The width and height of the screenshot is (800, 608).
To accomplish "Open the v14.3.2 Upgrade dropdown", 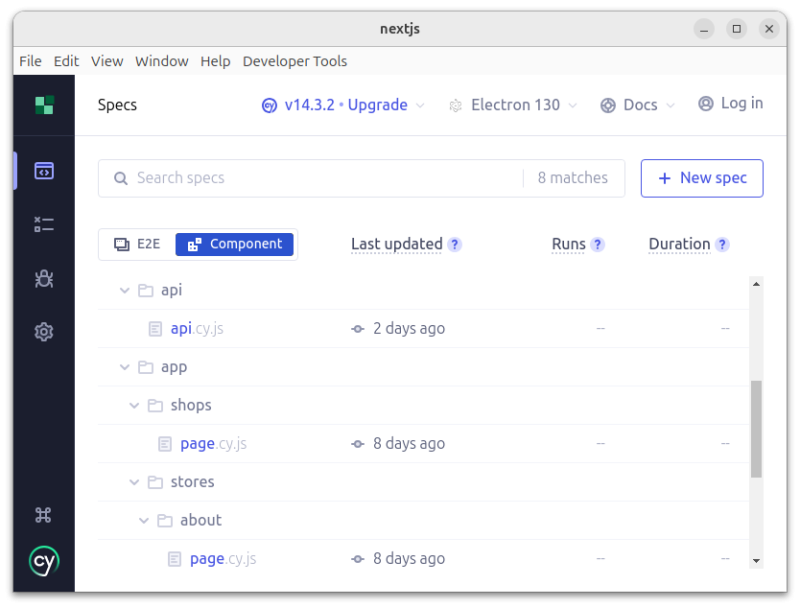I will (x=343, y=105).
